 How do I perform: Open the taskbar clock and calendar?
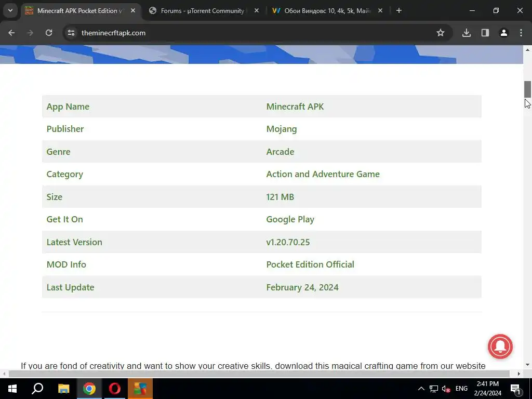point(487,389)
